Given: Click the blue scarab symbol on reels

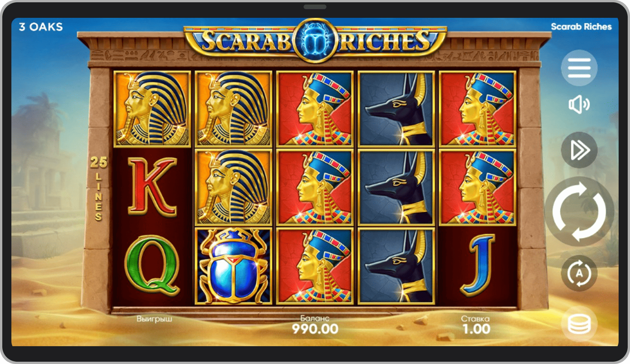Looking at the screenshot, I should (233, 266).
